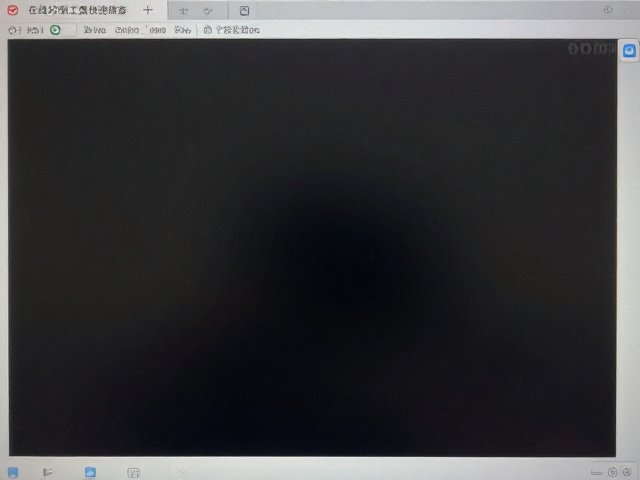Click the blue bookmark icon in bottom bar

pyautogui.click(x=13, y=473)
